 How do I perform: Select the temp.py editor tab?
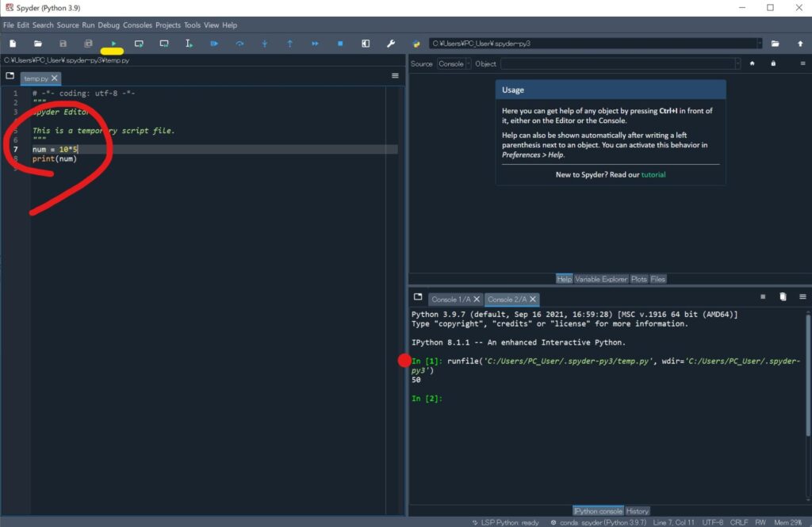click(36, 78)
